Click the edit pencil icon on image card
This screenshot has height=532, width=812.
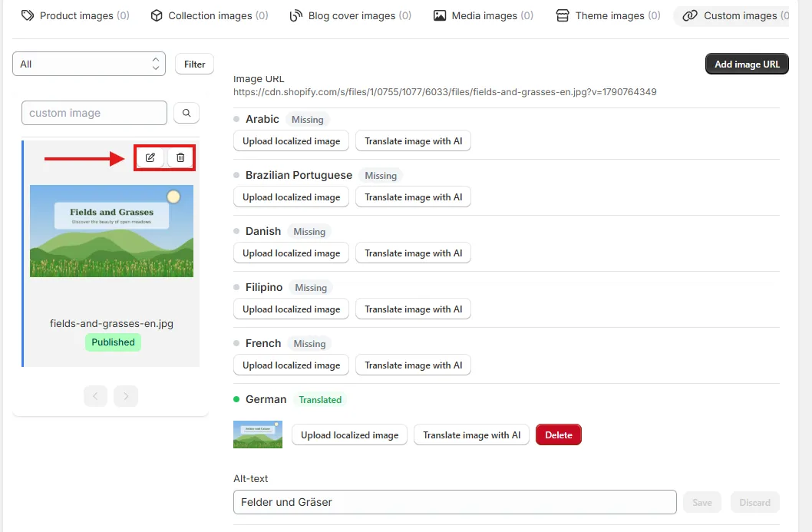click(150, 157)
